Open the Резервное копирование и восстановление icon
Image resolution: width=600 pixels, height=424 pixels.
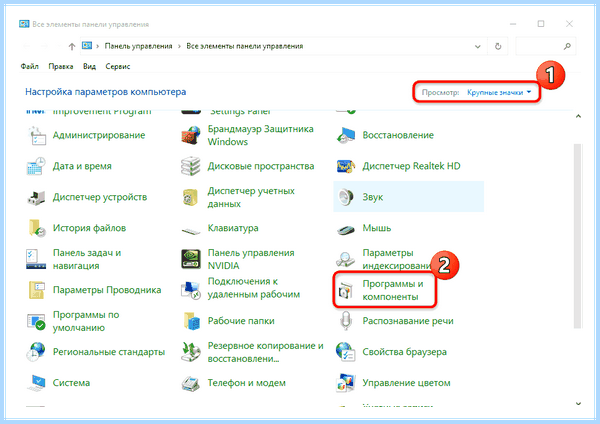pyautogui.click(x=191, y=352)
